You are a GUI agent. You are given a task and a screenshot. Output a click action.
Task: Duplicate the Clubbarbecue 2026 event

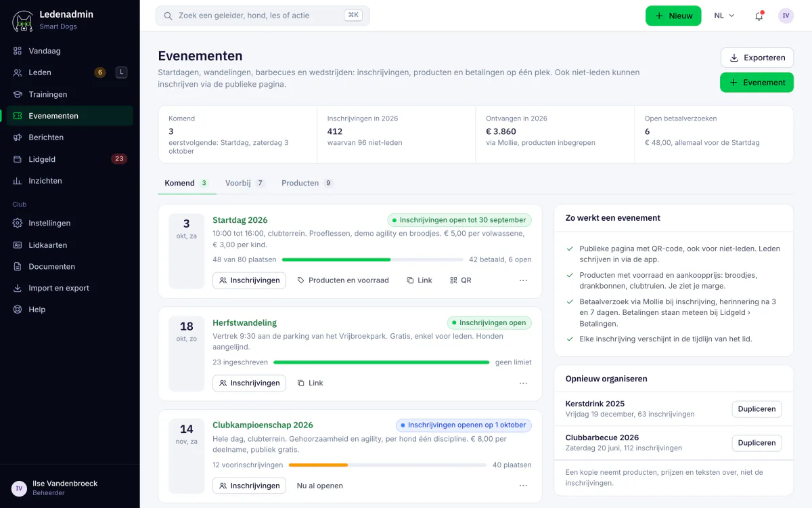[757, 443]
